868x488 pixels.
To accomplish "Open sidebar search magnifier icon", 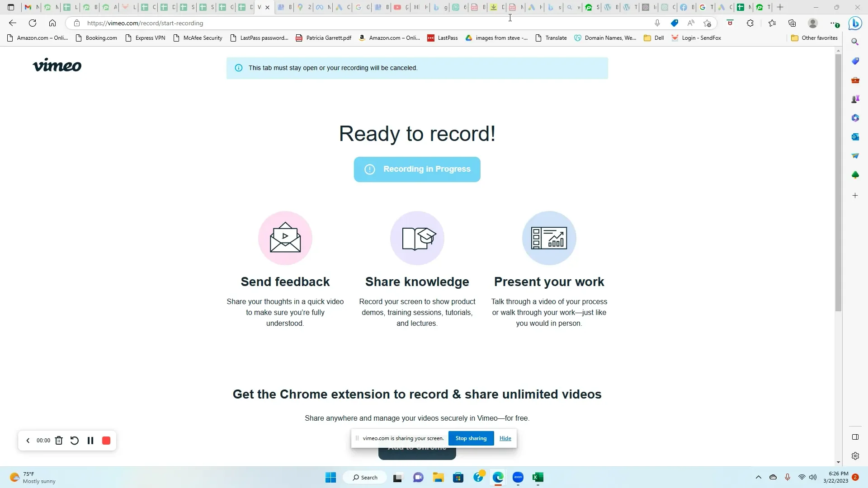I will click(x=855, y=42).
